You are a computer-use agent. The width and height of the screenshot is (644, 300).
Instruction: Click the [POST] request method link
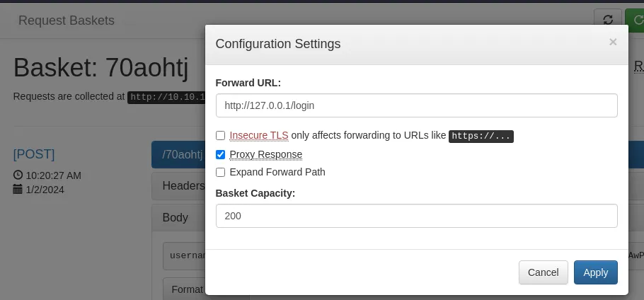click(x=34, y=154)
